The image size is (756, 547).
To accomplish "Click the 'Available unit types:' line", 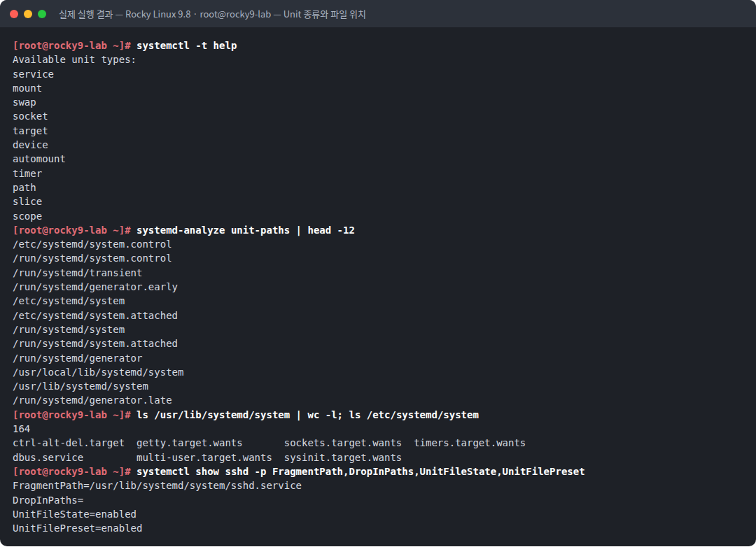I will coord(74,59).
